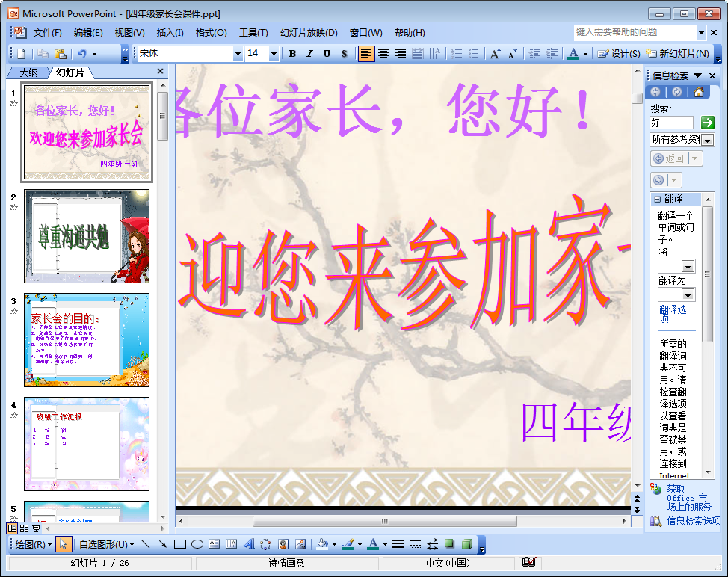Click the 3-D Style icon
The width and height of the screenshot is (728, 577).
tap(467, 544)
